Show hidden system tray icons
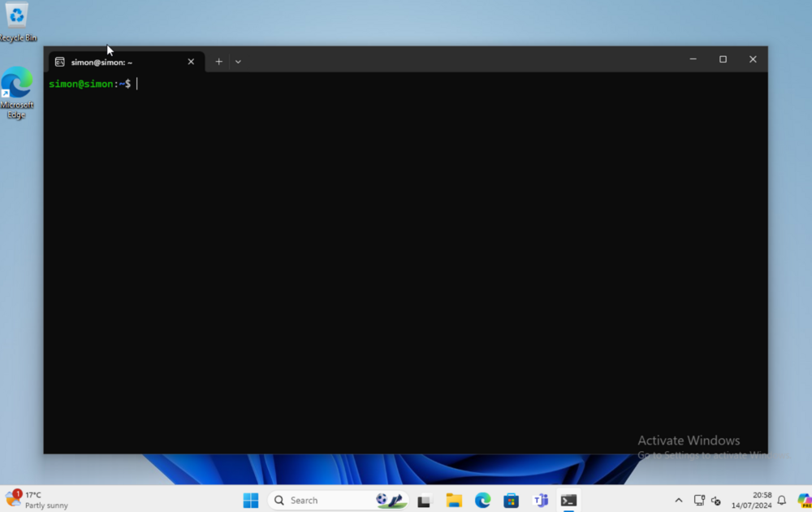Screen dimensions: 812x512 coord(678,501)
